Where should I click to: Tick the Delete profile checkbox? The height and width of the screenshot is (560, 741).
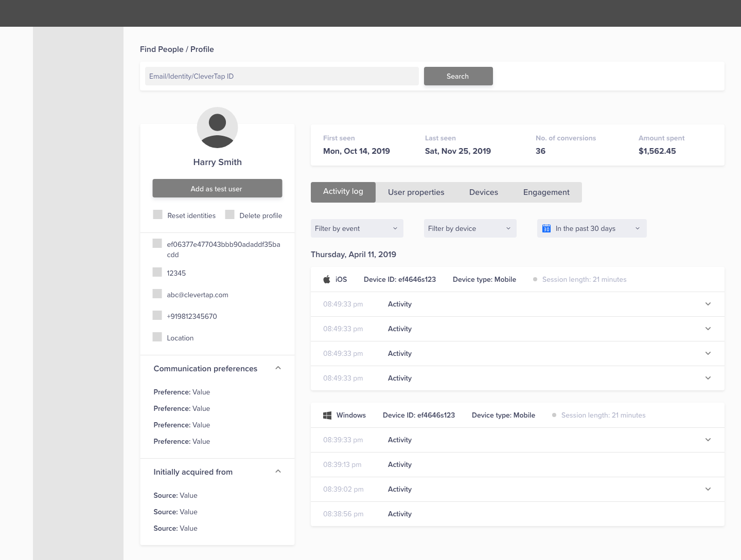click(x=230, y=215)
